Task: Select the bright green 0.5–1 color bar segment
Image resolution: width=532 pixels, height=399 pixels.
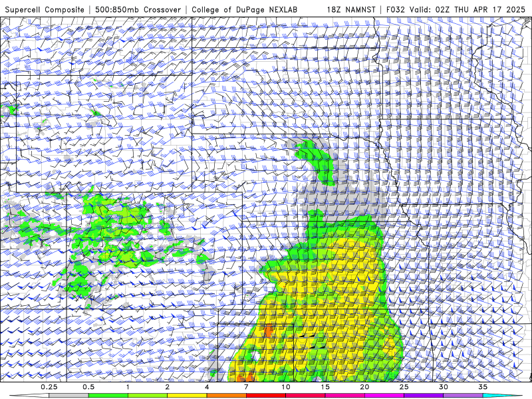Action: click(108, 396)
